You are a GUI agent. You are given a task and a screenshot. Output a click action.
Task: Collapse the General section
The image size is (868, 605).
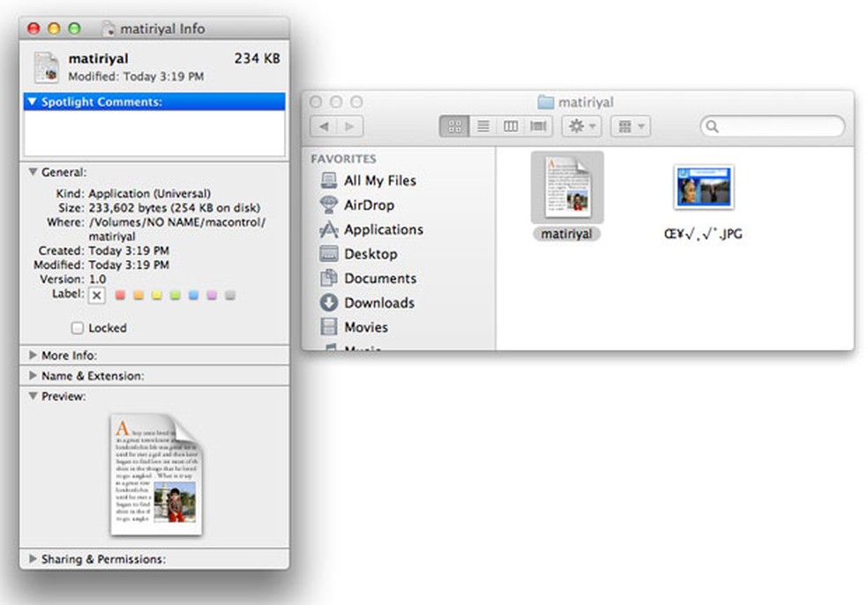(x=34, y=172)
